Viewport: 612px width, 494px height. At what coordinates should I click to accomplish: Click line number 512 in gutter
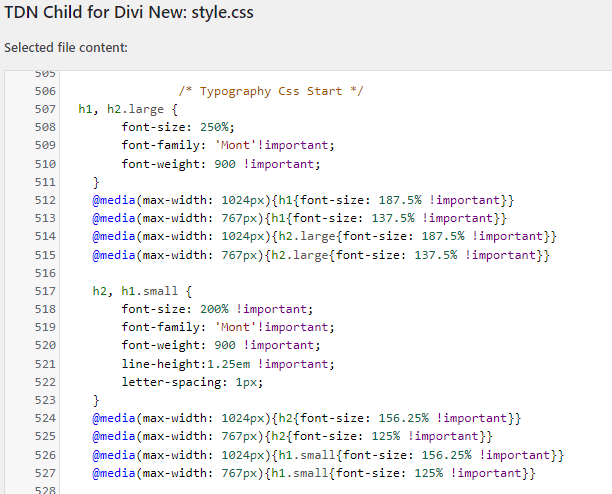[x=45, y=200]
